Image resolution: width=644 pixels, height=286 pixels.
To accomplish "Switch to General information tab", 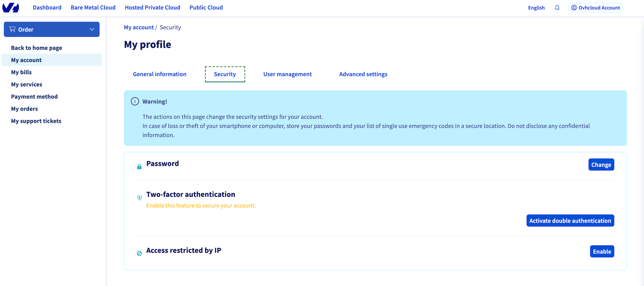I will click(x=160, y=74).
